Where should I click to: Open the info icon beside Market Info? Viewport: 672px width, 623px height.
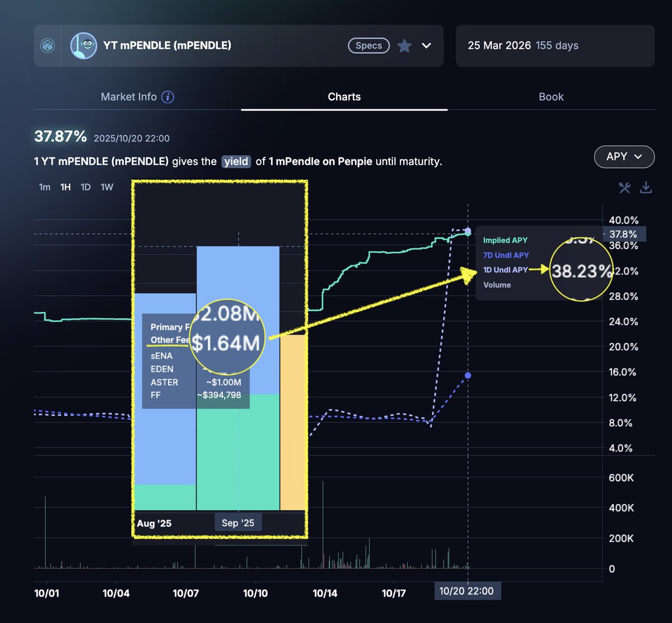pos(167,97)
